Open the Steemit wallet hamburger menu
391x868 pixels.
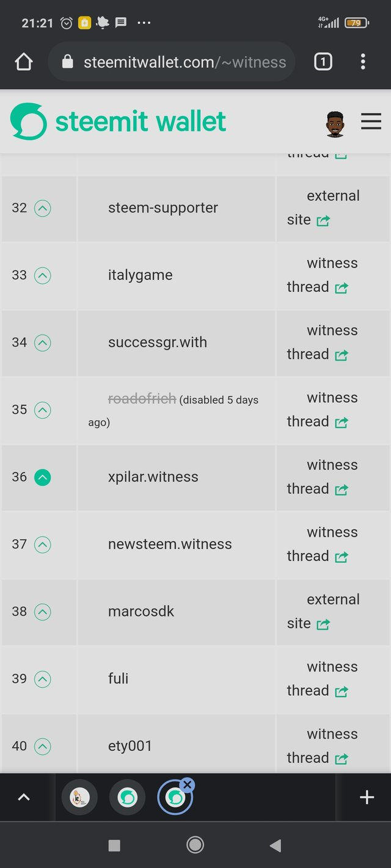point(371,121)
